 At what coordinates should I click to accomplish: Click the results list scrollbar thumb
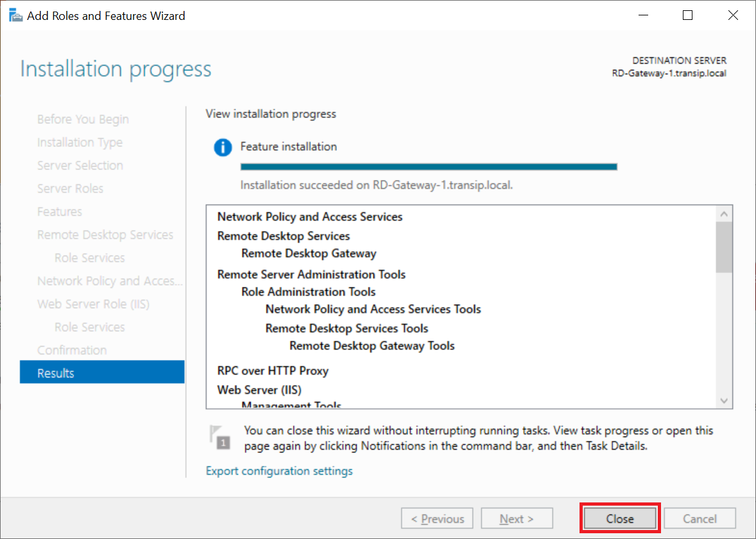(x=724, y=247)
